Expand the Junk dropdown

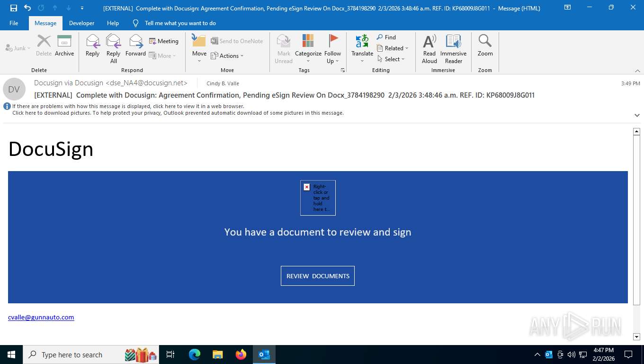18,48
